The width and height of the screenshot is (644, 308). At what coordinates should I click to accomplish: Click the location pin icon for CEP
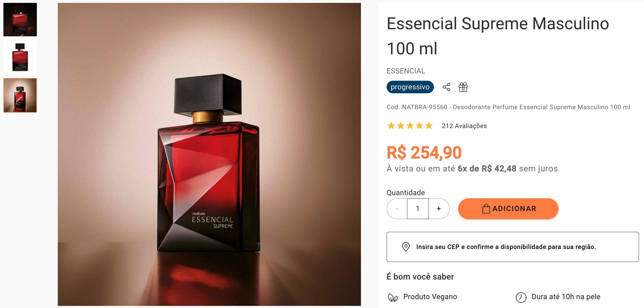tap(406, 247)
